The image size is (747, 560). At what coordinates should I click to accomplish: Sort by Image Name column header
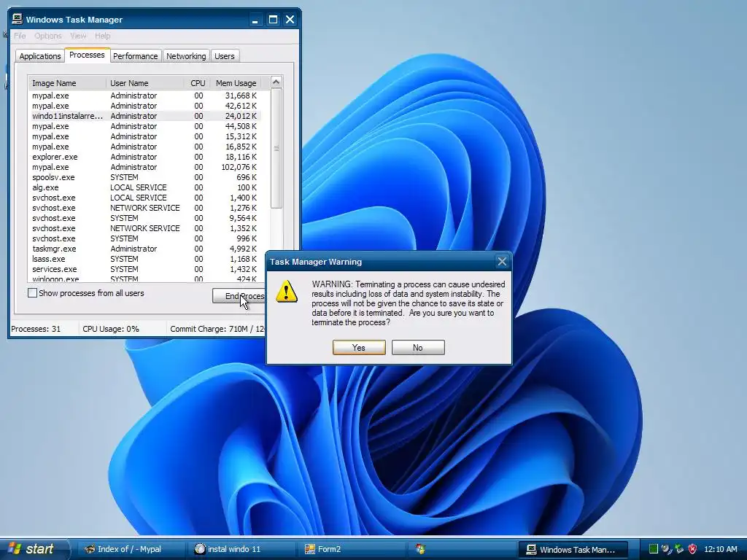[67, 83]
